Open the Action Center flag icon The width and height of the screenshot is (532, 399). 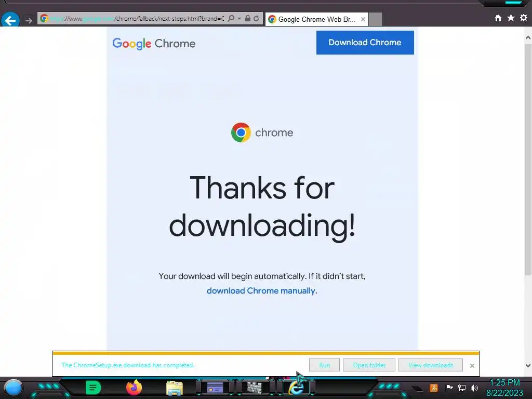click(449, 388)
